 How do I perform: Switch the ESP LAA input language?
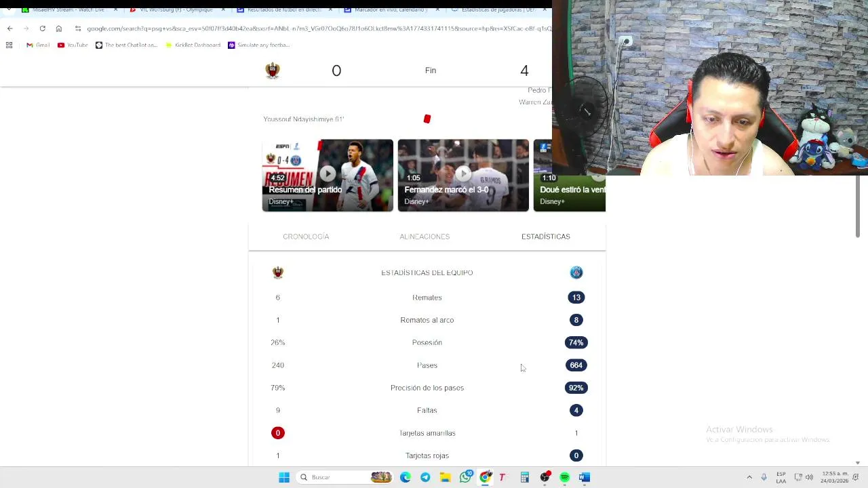pos(781,477)
